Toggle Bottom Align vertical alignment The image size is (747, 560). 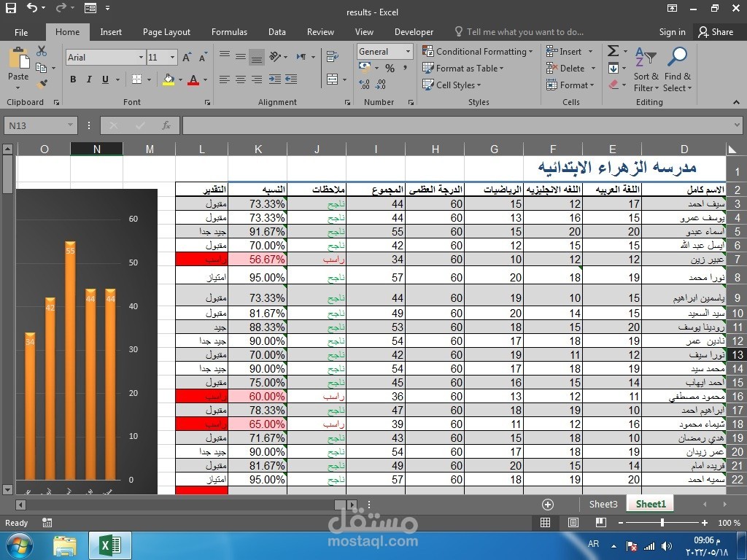257,57
